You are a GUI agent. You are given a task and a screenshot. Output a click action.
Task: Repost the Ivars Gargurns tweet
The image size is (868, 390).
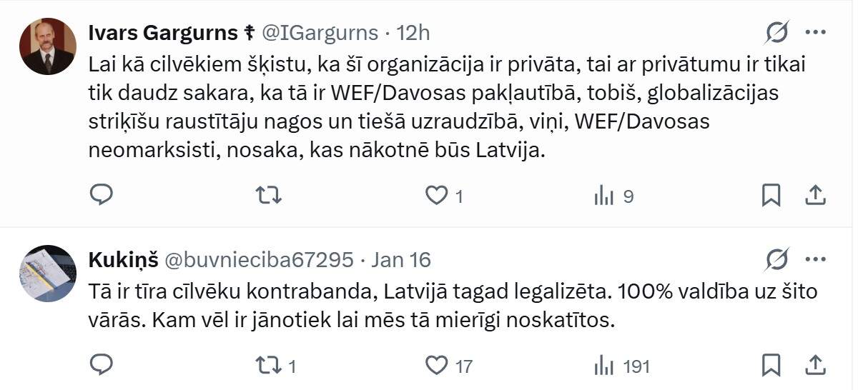pyautogui.click(x=269, y=195)
